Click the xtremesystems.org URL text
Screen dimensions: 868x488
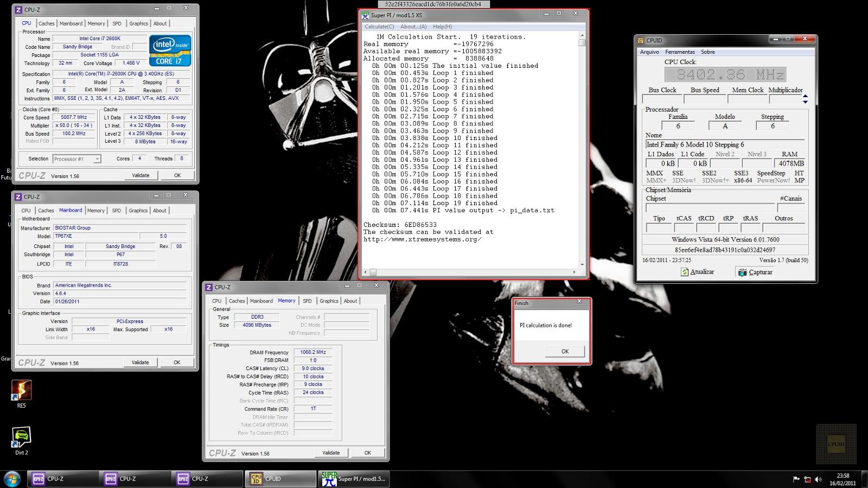tap(423, 239)
